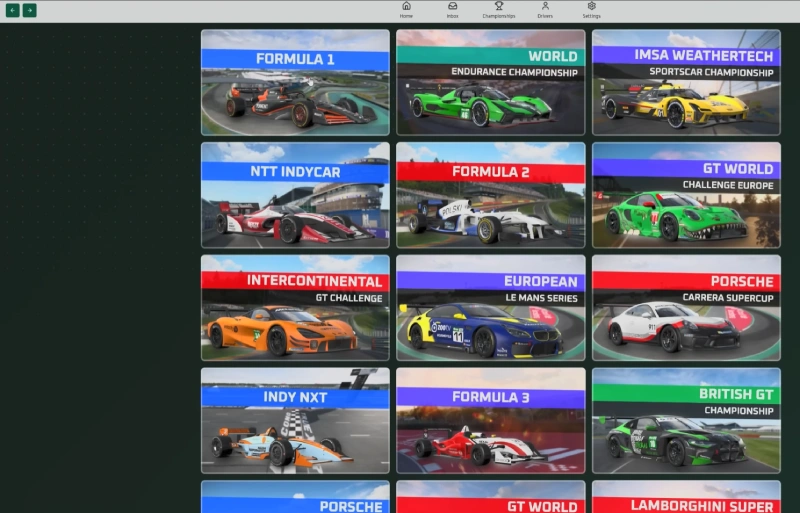Click the back arrow navigation button

click(13, 10)
